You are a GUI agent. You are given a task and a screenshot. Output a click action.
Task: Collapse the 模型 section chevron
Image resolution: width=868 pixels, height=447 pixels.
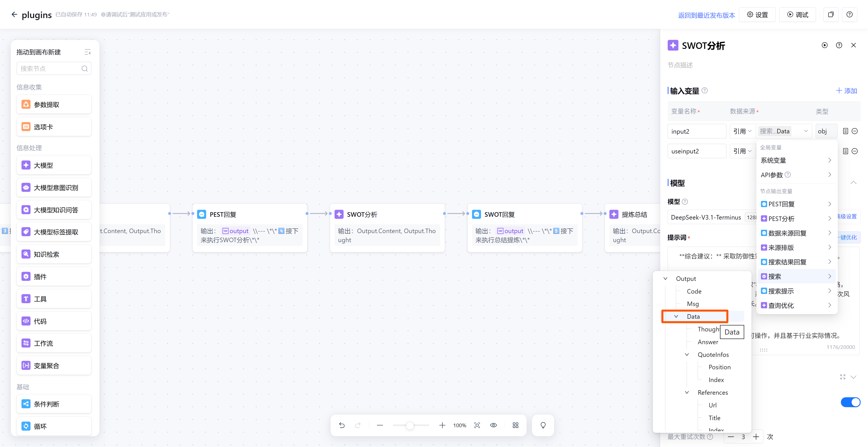click(853, 183)
